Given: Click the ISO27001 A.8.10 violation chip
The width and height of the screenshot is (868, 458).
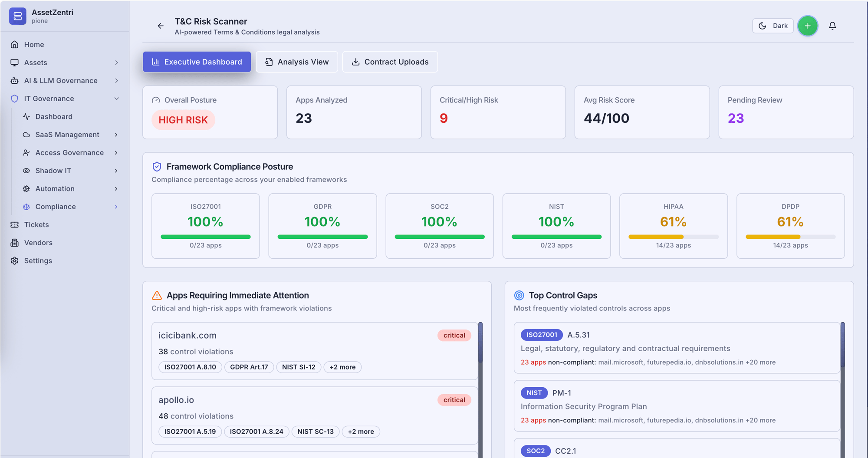Looking at the screenshot, I should [x=190, y=367].
